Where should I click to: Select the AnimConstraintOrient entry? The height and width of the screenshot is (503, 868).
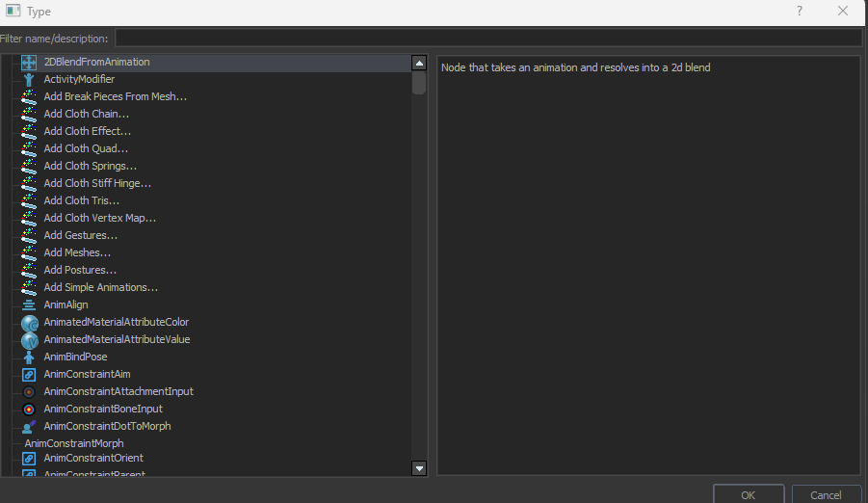(93, 458)
